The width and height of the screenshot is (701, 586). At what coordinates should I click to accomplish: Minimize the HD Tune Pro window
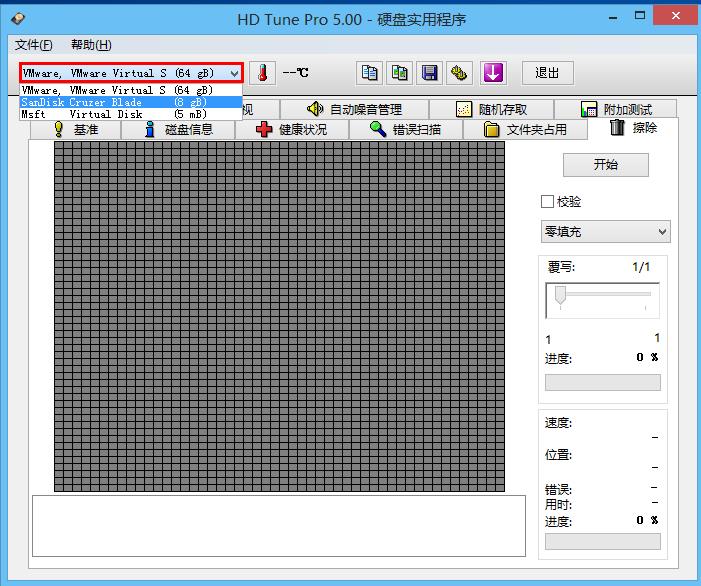point(613,18)
